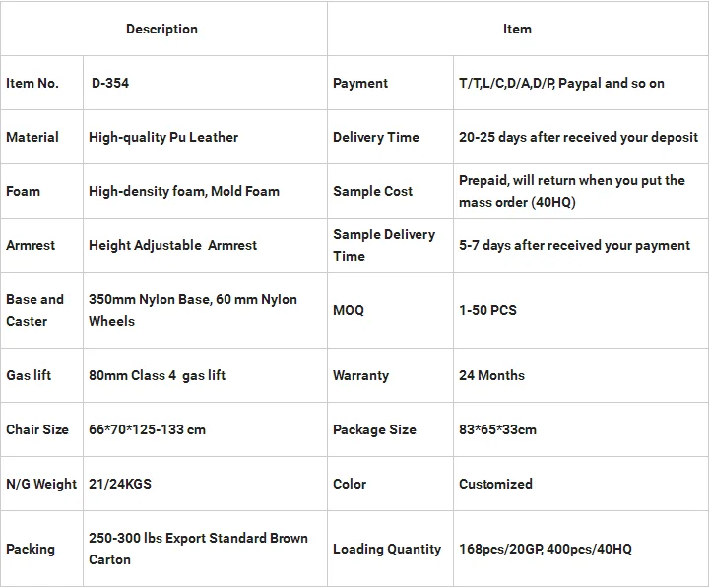The width and height of the screenshot is (709, 588).
Task: Click the Prepaid sample cost description
Action: coord(571,191)
